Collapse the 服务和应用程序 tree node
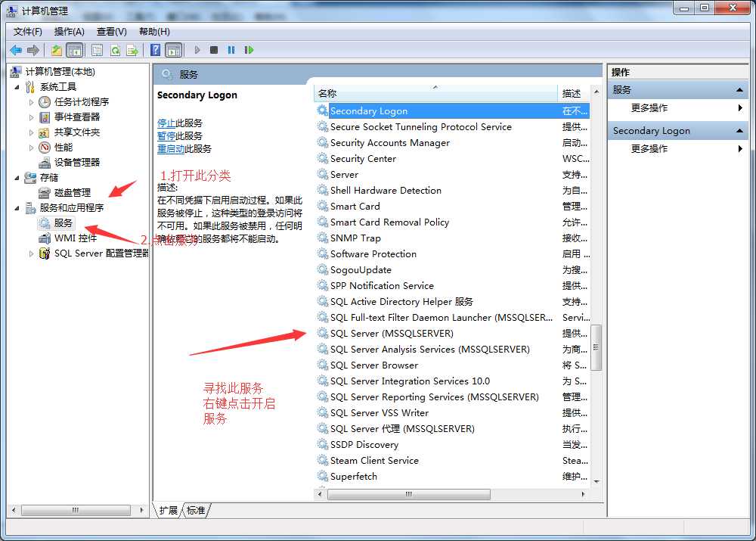The height and width of the screenshot is (541, 756). 17,208
